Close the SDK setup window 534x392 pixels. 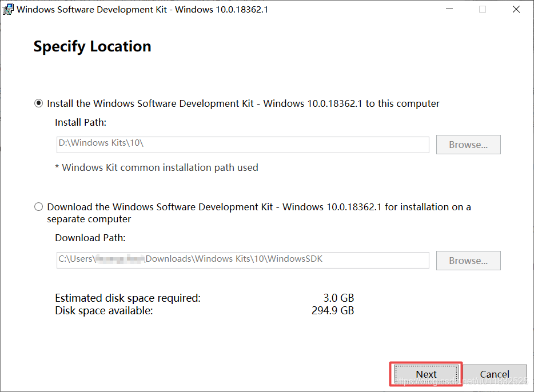click(516, 9)
